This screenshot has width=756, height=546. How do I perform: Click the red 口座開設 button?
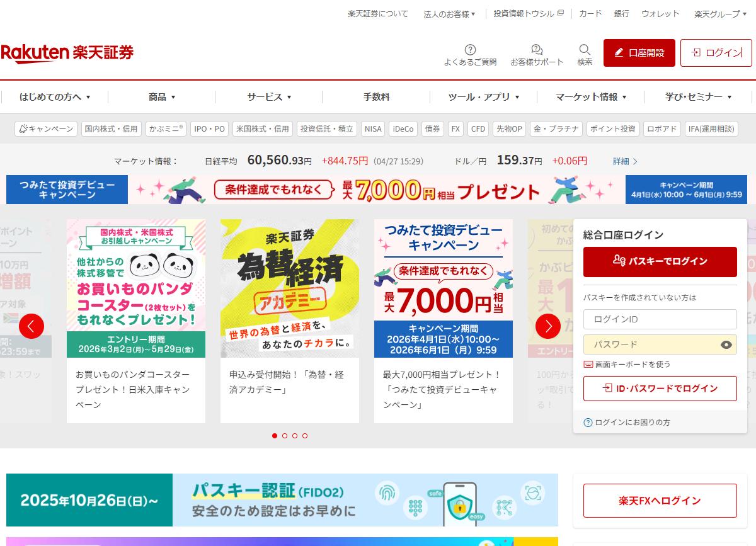pos(639,53)
